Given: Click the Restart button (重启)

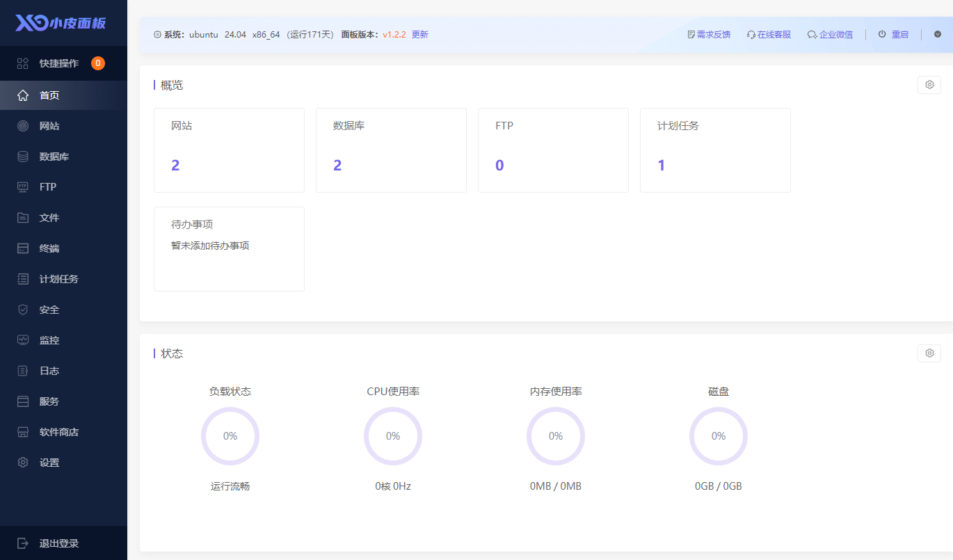Looking at the screenshot, I should pos(893,34).
